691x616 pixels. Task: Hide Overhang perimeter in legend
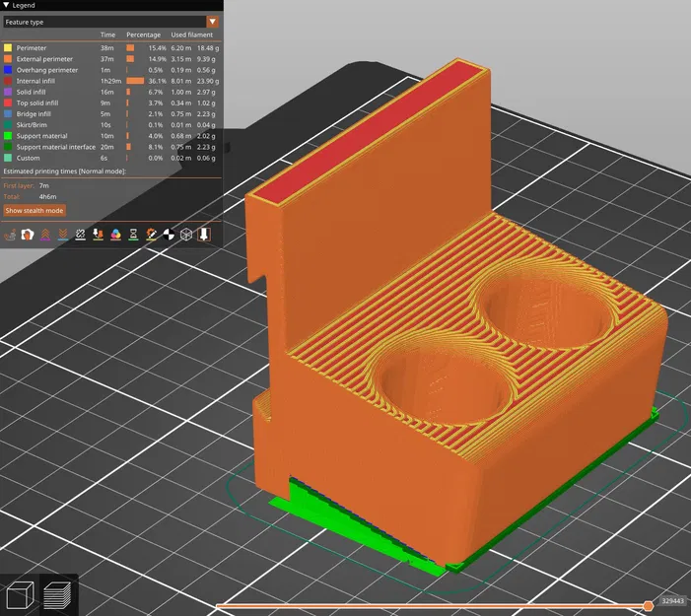(111, 70)
